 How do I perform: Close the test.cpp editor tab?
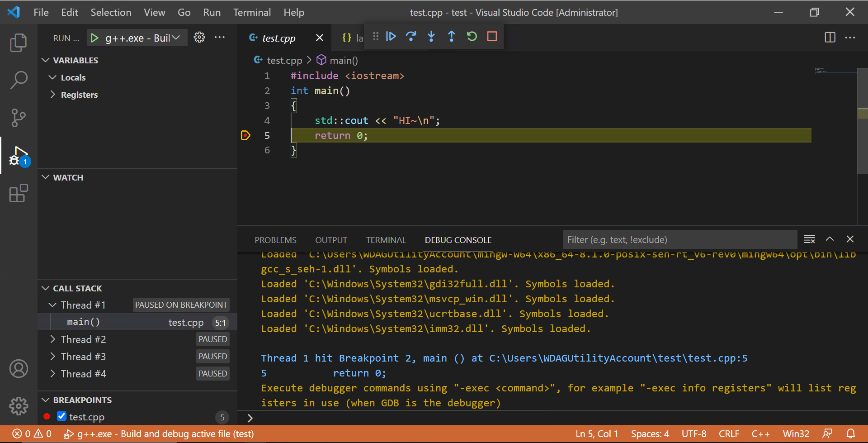[x=320, y=38]
